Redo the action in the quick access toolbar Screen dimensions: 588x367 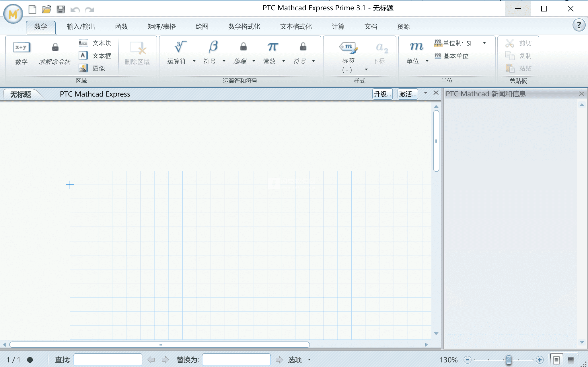(x=89, y=10)
